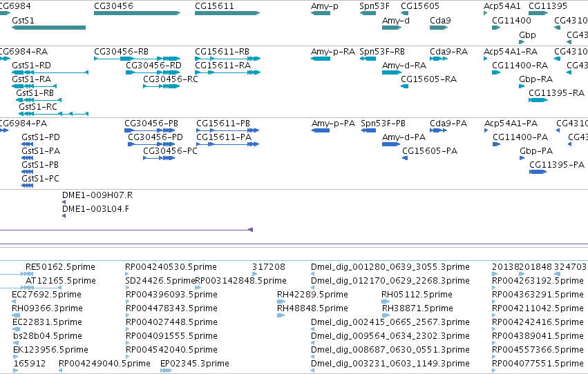Viewport: 588px width, 374px height.
Task: Click the CG30456 gene label
Action: pyautogui.click(x=113, y=6)
